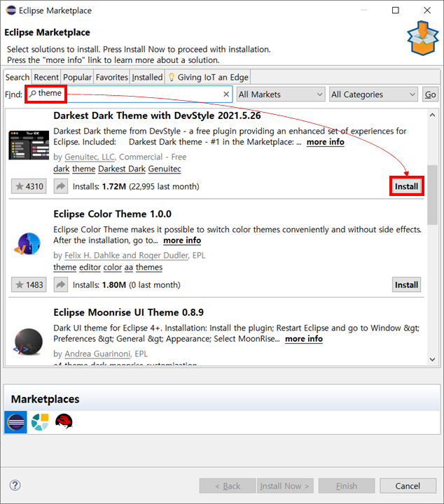Favorite Eclipse Color Theme star 1483
The height and width of the screenshot is (504, 444).
29,284
